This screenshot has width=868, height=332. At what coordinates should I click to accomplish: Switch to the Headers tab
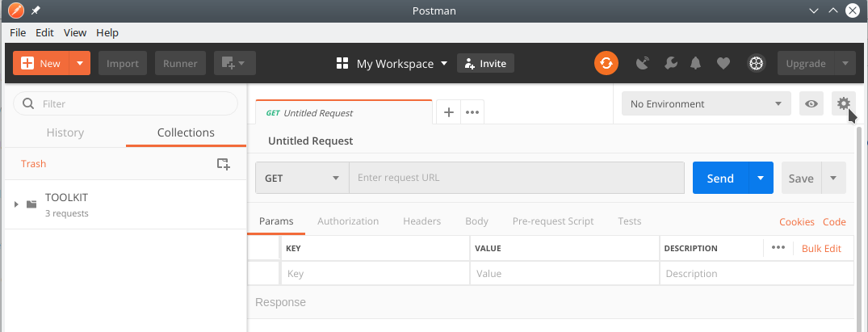click(x=421, y=221)
